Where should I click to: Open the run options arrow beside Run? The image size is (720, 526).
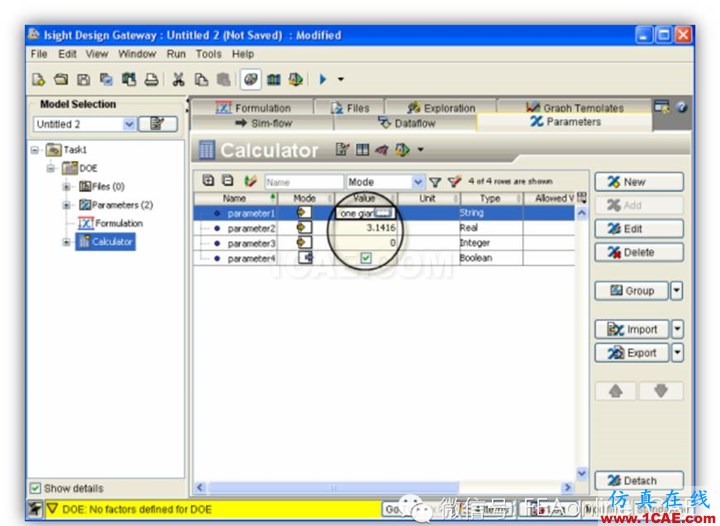pyautogui.click(x=341, y=79)
